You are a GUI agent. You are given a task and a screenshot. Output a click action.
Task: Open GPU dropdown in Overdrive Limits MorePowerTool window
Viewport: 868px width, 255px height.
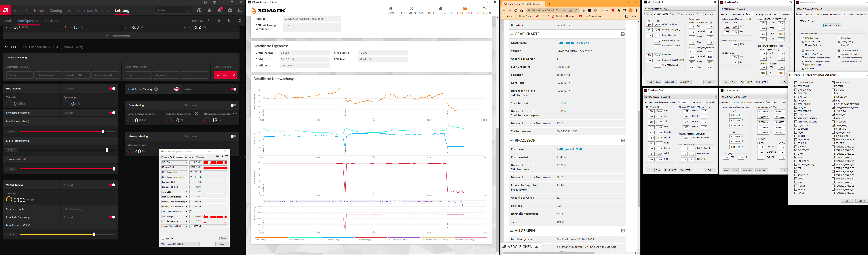(x=680, y=9)
